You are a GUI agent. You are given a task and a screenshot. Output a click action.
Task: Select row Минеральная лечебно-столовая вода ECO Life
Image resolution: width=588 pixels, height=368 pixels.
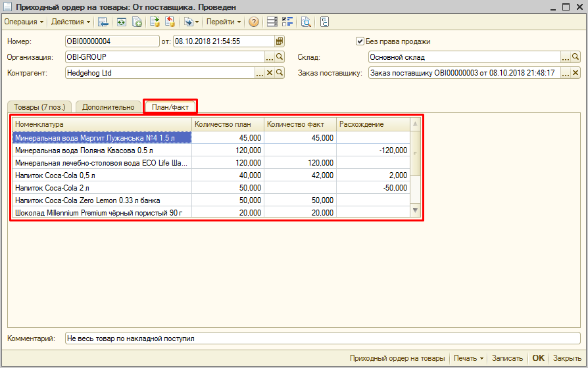click(211, 162)
